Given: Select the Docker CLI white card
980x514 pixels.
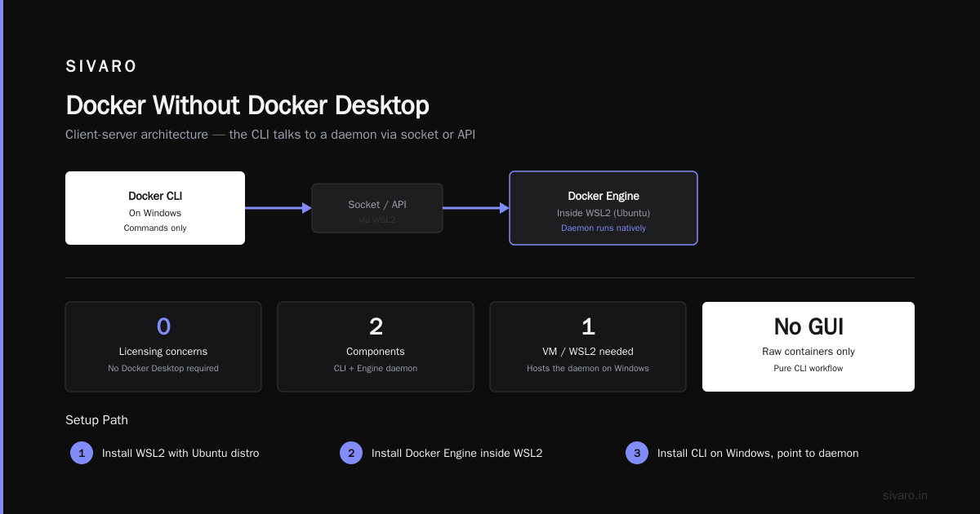Looking at the screenshot, I should coord(155,208).
